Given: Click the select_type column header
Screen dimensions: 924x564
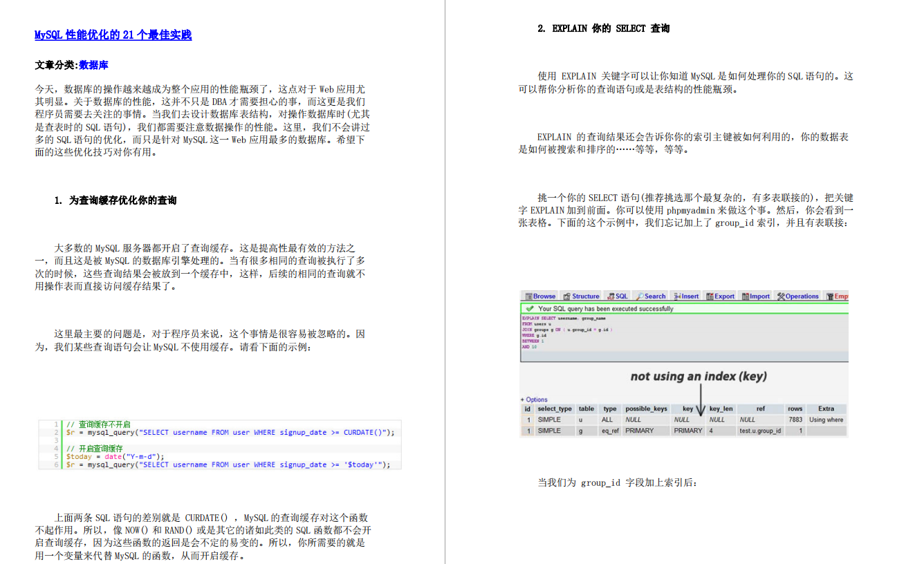Looking at the screenshot, I should click(x=555, y=408).
